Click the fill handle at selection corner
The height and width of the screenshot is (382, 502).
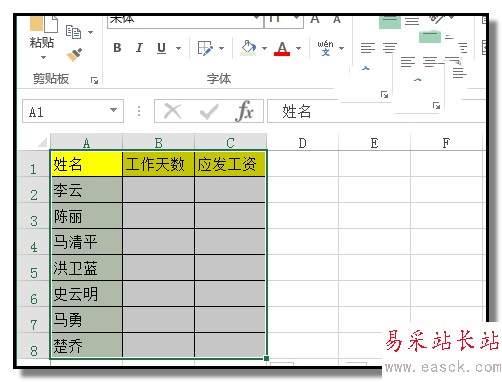(266, 358)
